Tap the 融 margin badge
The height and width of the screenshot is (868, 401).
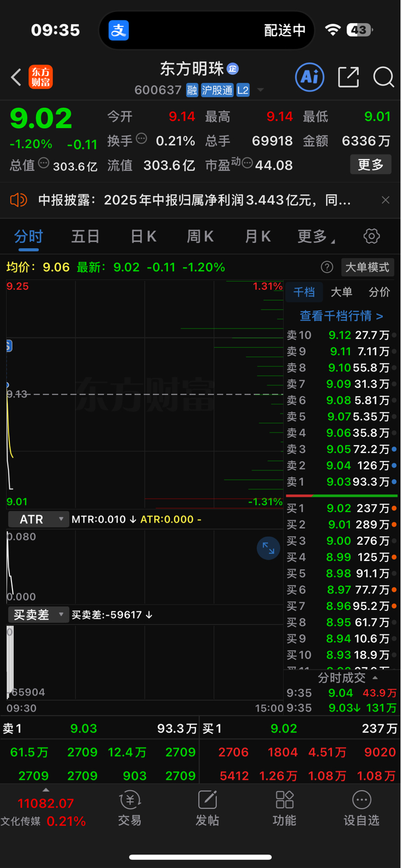coord(192,90)
